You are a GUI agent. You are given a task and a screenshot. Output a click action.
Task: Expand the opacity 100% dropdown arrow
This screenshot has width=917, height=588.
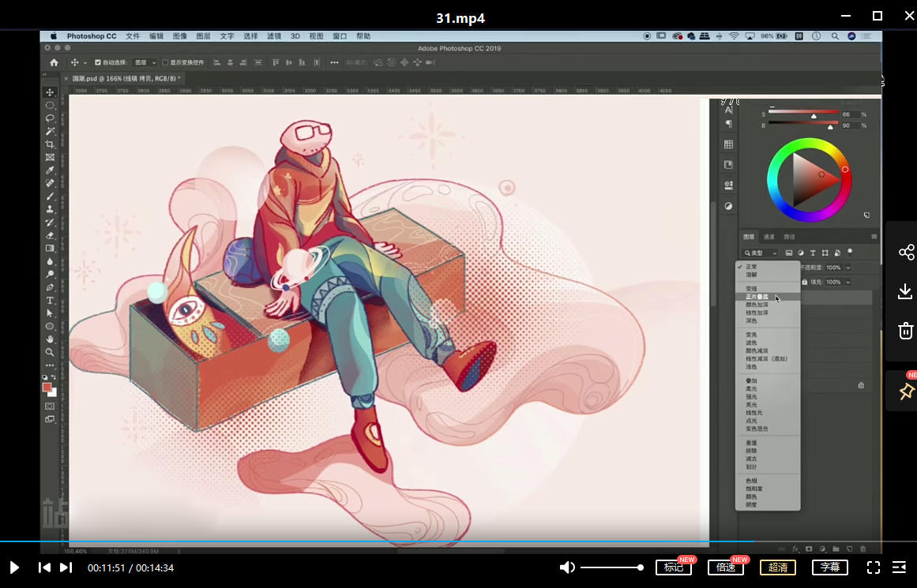point(848,268)
